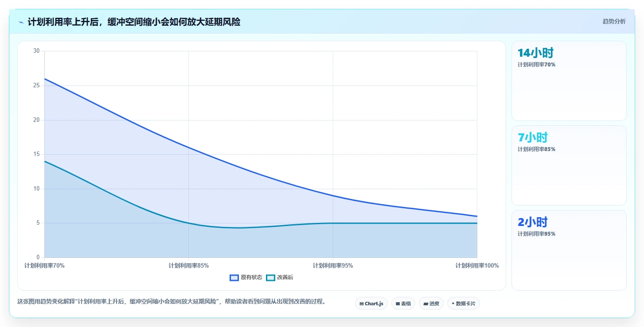Toggle the 原有状态 legend swatch
Screen dimensions: 644x327
(234, 278)
